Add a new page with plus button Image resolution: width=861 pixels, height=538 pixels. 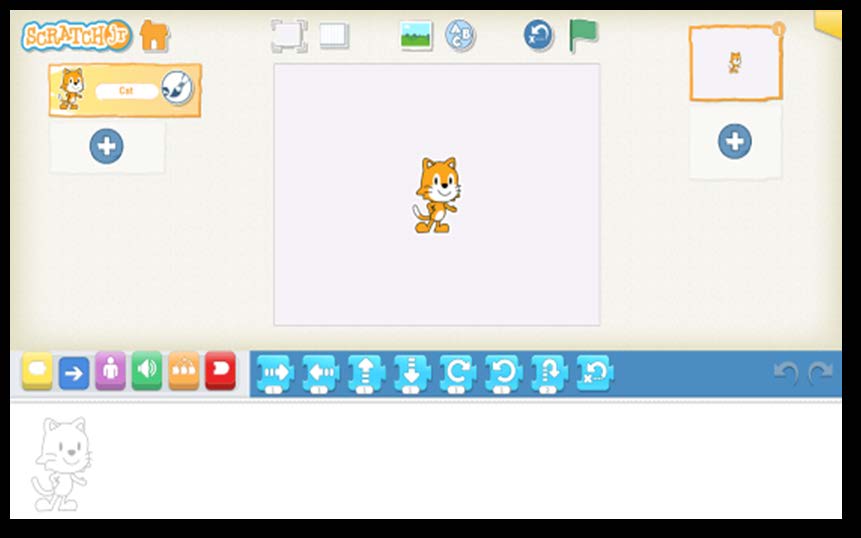(735, 141)
